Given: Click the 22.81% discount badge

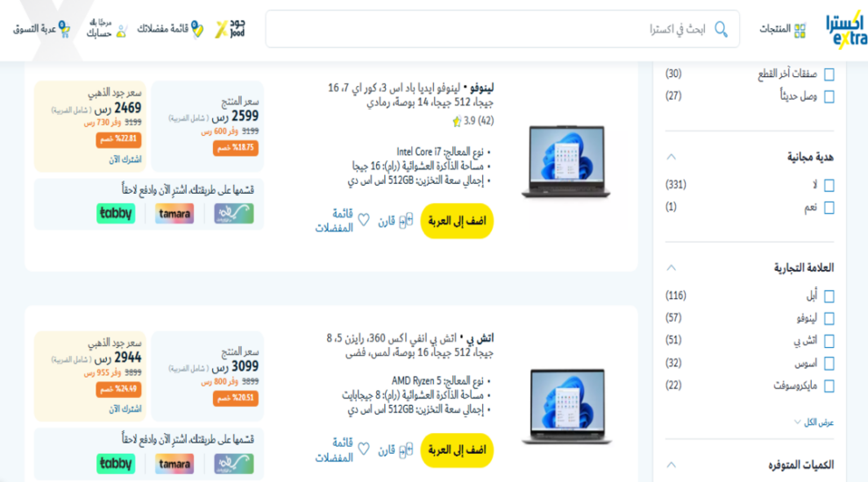Looking at the screenshot, I should click(118, 138).
